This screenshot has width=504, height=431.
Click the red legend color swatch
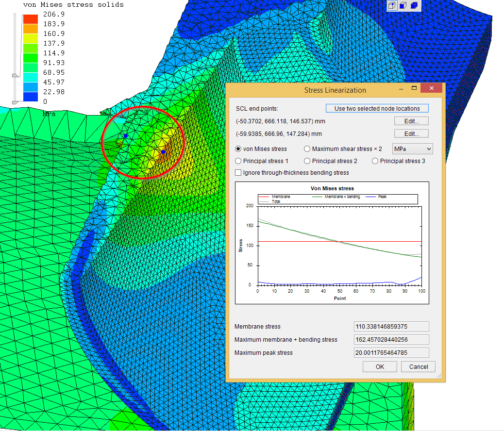(x=31, y=19)
